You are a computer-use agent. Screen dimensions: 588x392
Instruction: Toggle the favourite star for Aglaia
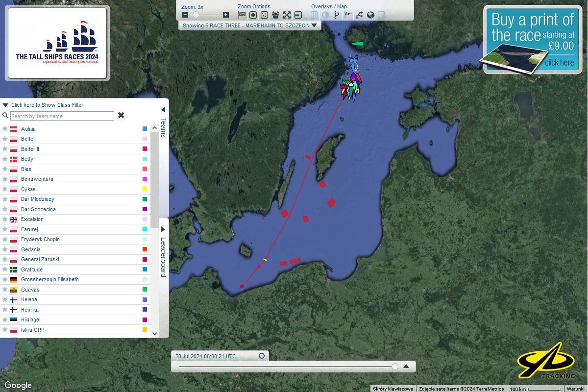click(x=5, y=129)
